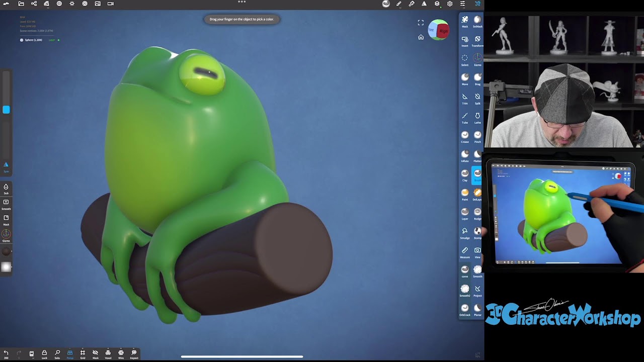Open the settings gear menu
This screenshot has width=644, height=362.
point(450,4)
